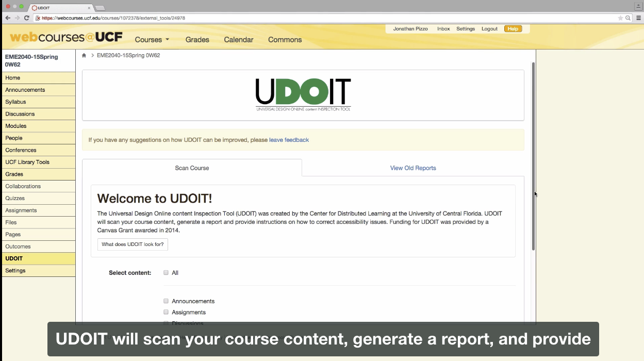Switch to the View Old Reports tab
The image size is (644, 361).
point(412,168)
